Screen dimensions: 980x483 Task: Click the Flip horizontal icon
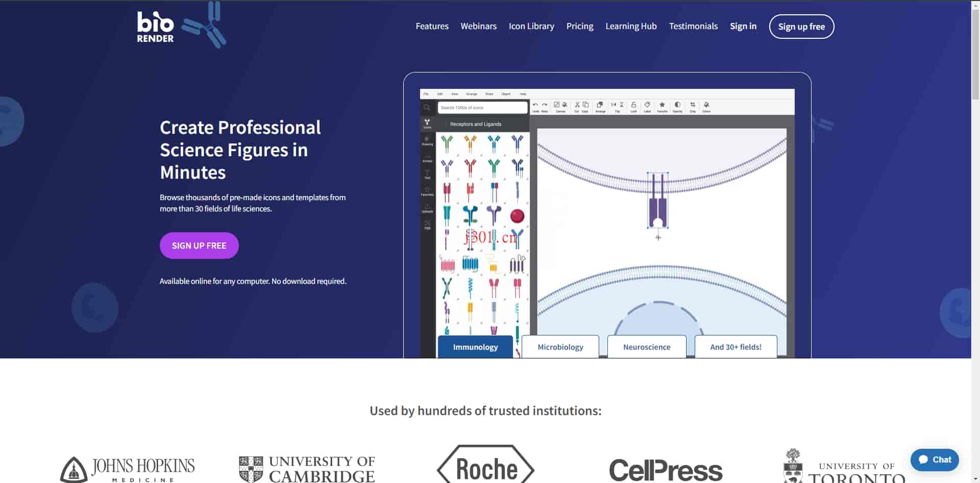point(614,105)
